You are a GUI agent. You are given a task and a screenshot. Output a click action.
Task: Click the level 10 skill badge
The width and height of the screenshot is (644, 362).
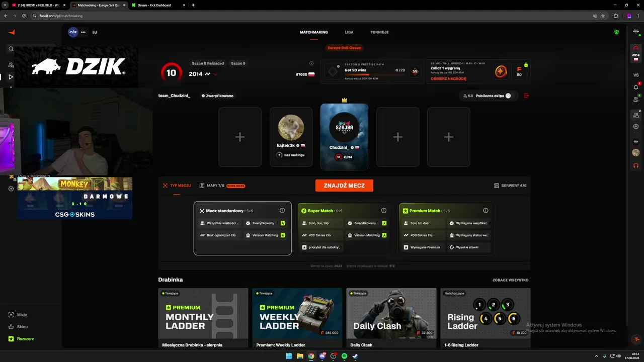(171, 73)
